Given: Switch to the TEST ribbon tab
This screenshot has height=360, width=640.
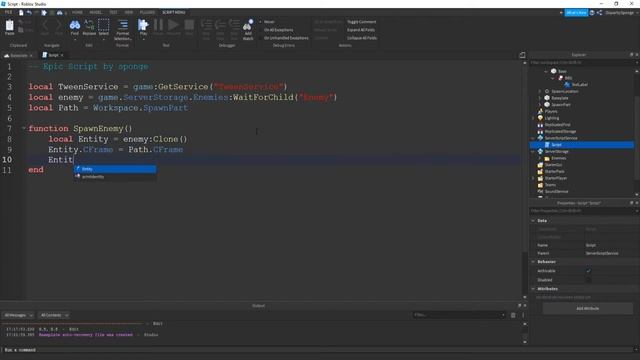Looking at the screenshot, I should (113, 13).
